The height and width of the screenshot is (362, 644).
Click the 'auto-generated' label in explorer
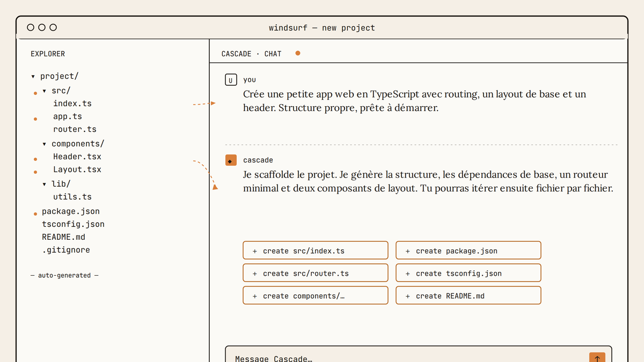pos(64,275)
